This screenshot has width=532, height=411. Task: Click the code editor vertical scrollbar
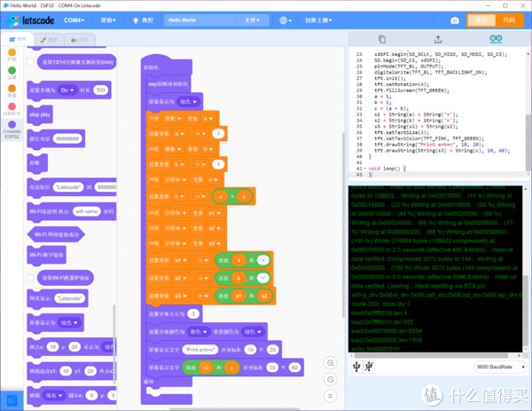coord(528,143)
